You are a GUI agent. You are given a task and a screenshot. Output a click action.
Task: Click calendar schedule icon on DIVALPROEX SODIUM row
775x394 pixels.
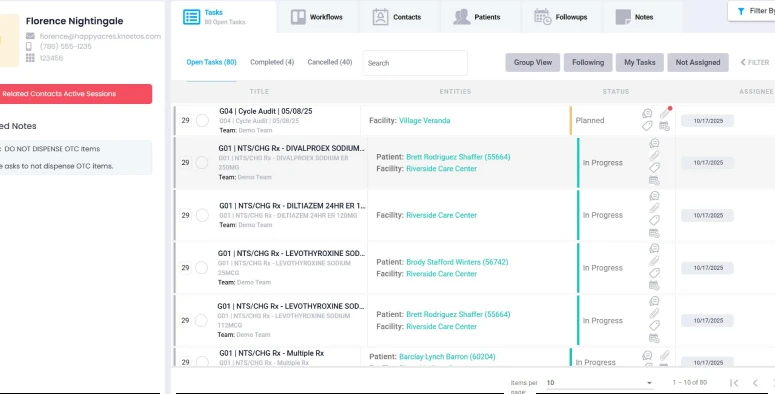pos(654,180)
